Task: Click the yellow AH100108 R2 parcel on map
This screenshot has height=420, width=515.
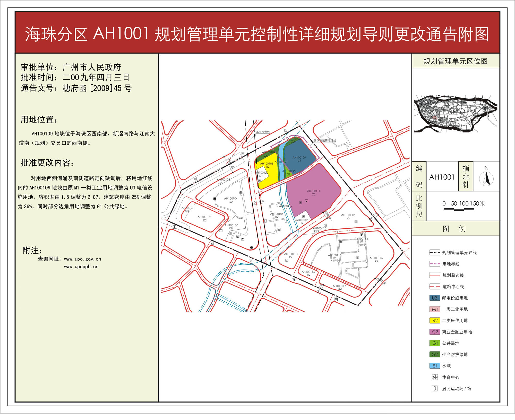Action: [268, 167]
